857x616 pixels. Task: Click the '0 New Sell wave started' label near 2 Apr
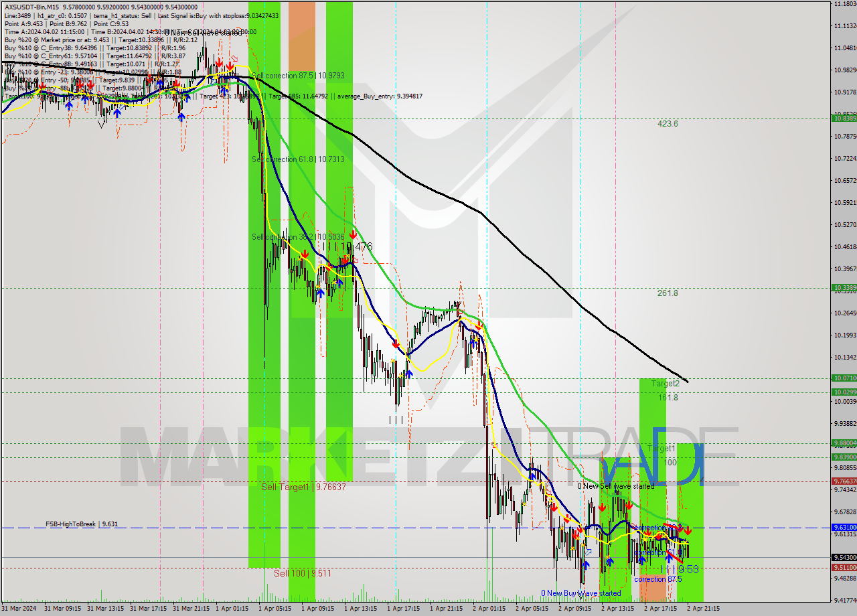coord(616,486)
